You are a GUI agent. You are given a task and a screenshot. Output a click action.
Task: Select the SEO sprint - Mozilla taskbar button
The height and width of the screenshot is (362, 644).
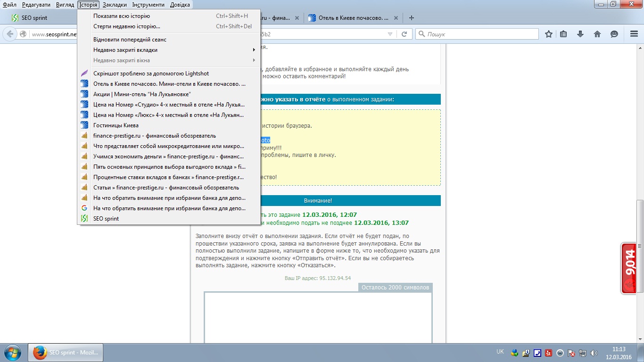coord(66,353)
